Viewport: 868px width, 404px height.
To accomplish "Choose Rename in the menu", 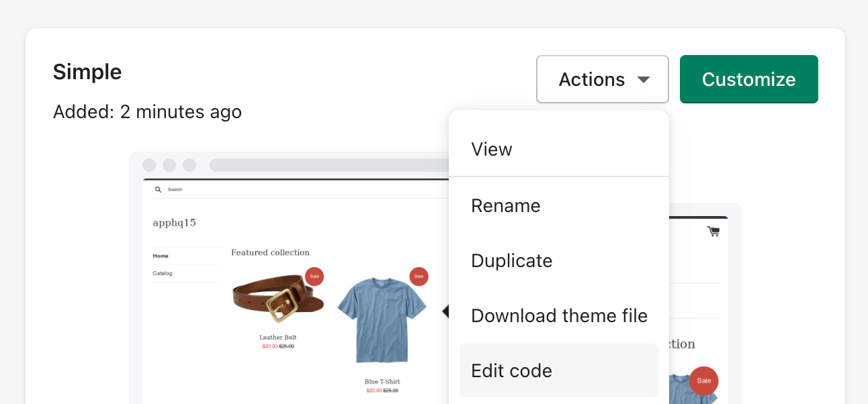I will coord(506,205).
